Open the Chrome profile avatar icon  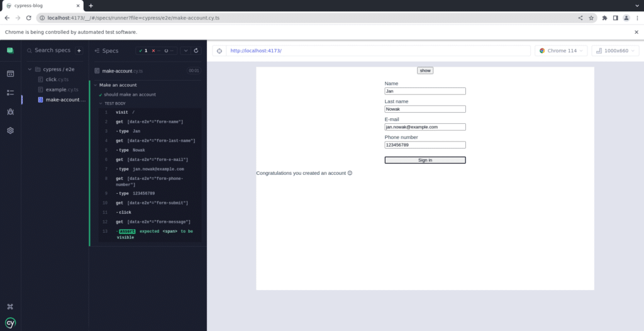point(626,18)
